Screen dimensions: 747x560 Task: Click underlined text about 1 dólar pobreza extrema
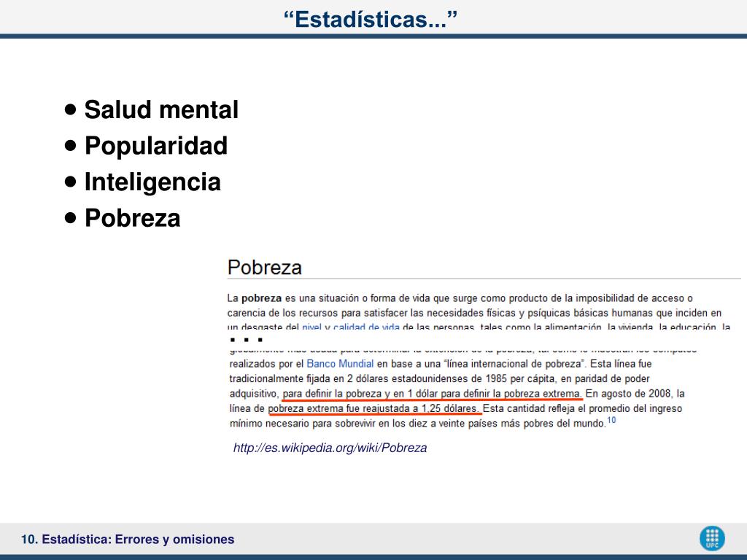click(x=432, y=394)
